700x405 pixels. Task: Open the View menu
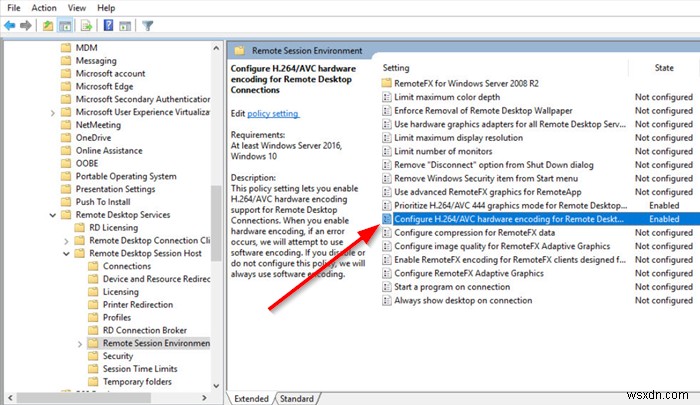(77, 8)
